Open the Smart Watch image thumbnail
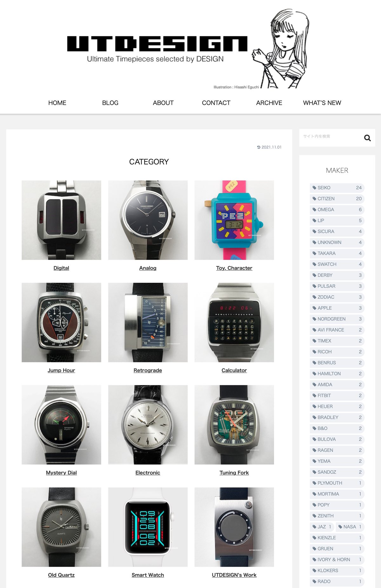The image size is (381, 588). pyautogui.click(x=148, y=527)
